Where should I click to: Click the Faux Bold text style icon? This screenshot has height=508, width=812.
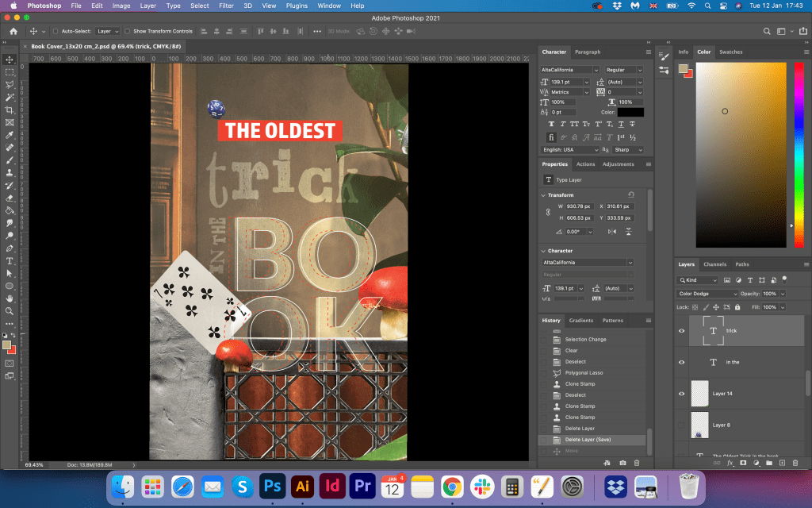552,125
